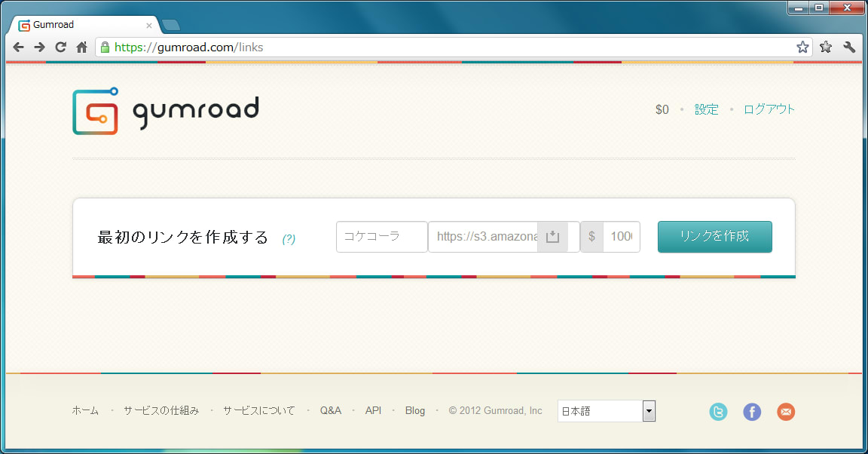Close the Gumroad browser tab
Viewport: 868px width, 454px height.
click(x=148, y=25)
